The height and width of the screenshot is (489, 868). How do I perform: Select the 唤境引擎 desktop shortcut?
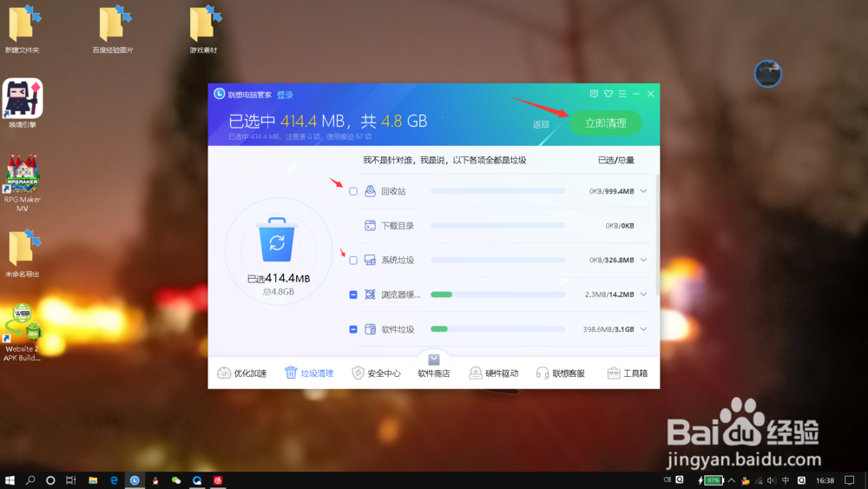pos(23,103)
